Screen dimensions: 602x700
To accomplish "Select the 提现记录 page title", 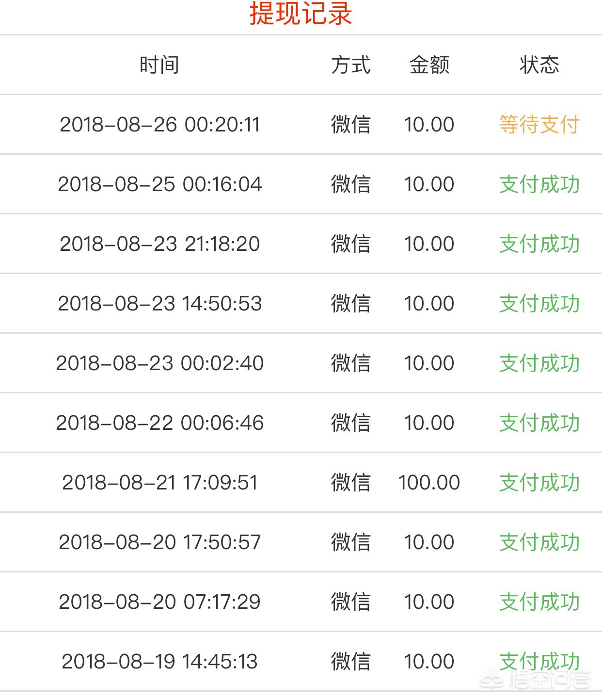I will [x=301, y=14].
